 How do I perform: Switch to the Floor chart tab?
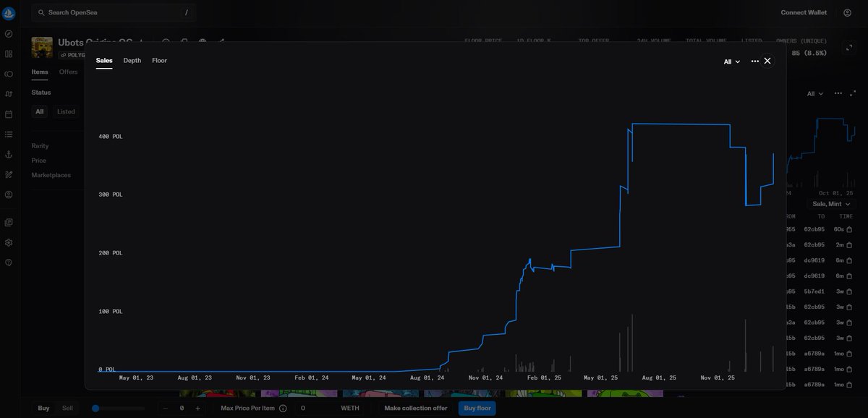[x=159, y=61]
